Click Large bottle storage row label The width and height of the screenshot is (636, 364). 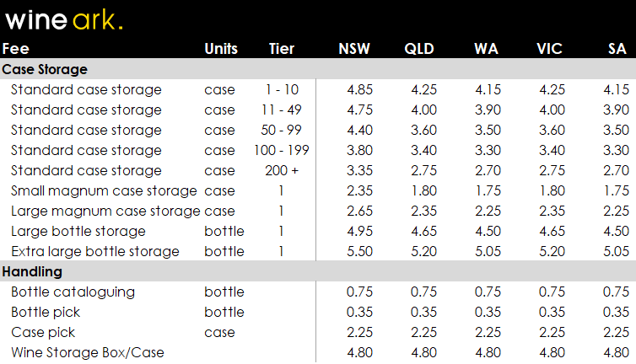(x=78, y=231)
